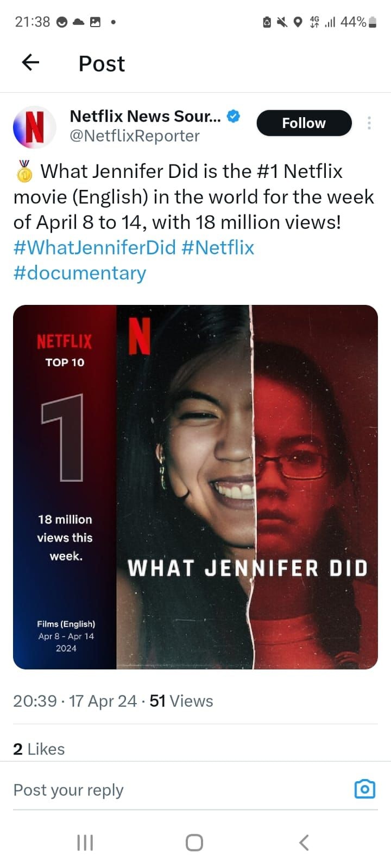This screenshot has width=391, height=868.
Task: Tap the blue verified badge
Action: (x=234, y=116)
